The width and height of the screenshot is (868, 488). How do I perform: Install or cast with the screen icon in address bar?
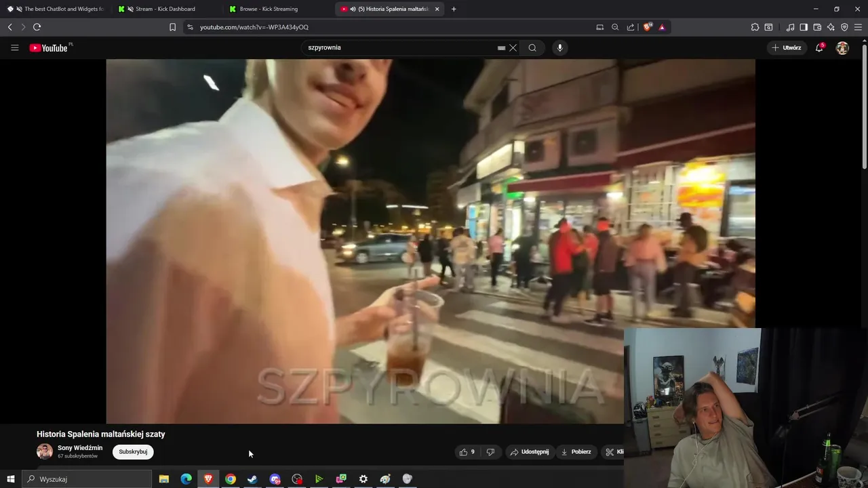[599, 27]
